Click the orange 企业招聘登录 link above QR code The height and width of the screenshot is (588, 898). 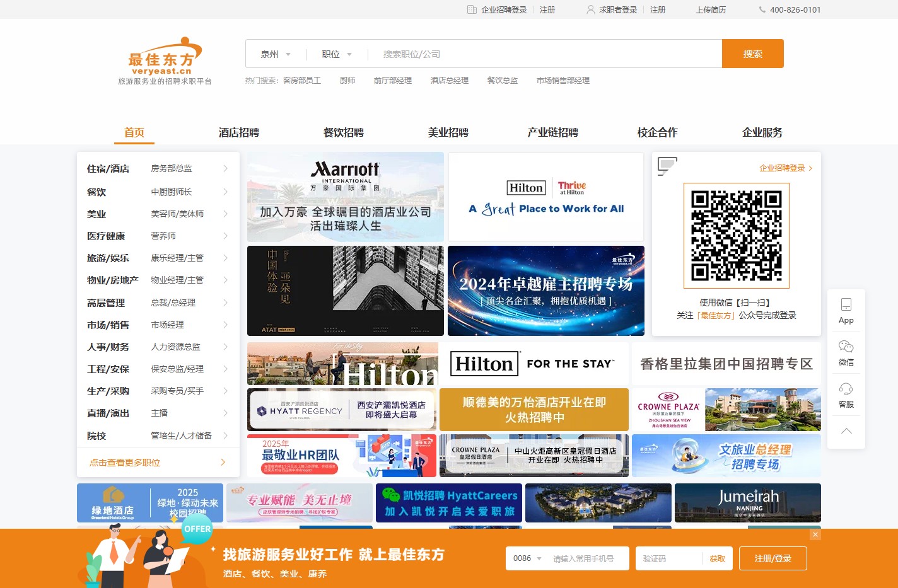click(782, 168)
